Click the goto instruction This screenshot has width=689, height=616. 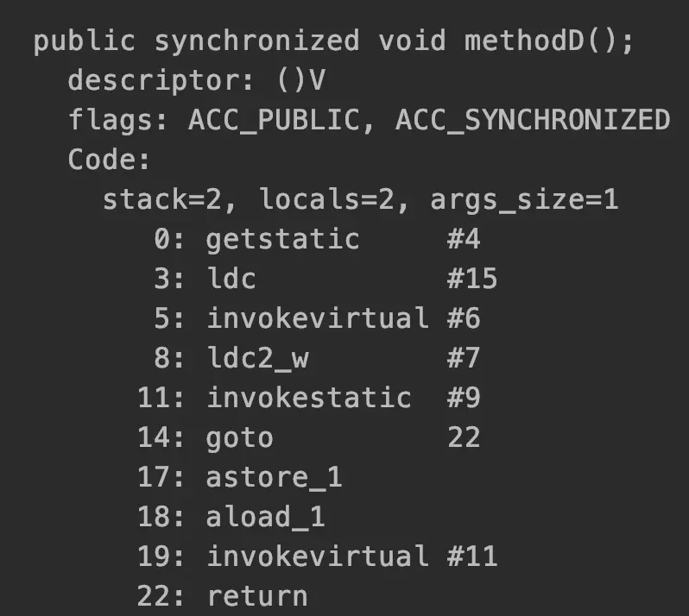[x=239, y=437]
